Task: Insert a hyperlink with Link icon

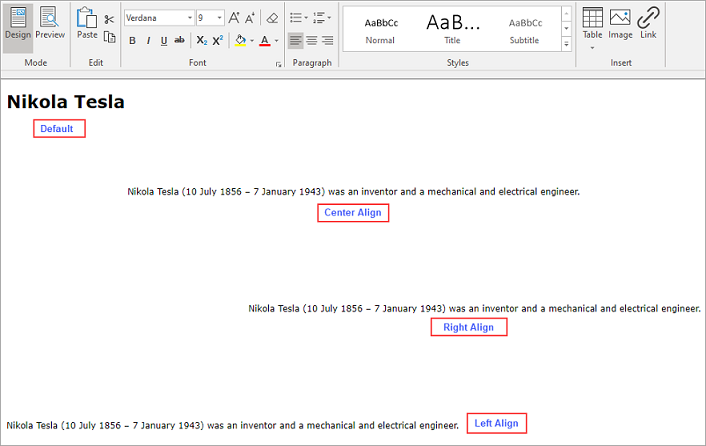Action: (x=648, y=22)
